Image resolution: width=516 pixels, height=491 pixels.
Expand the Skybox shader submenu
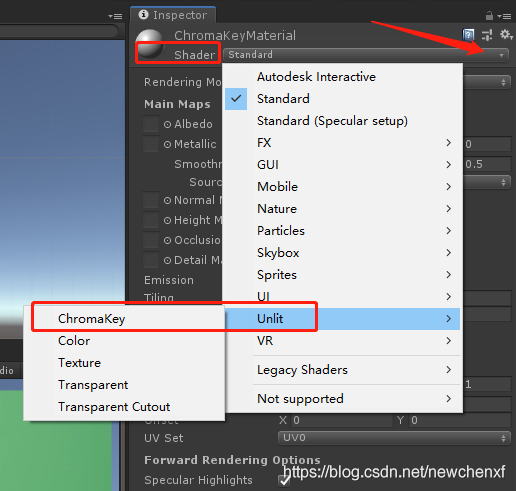coord(342,253)
